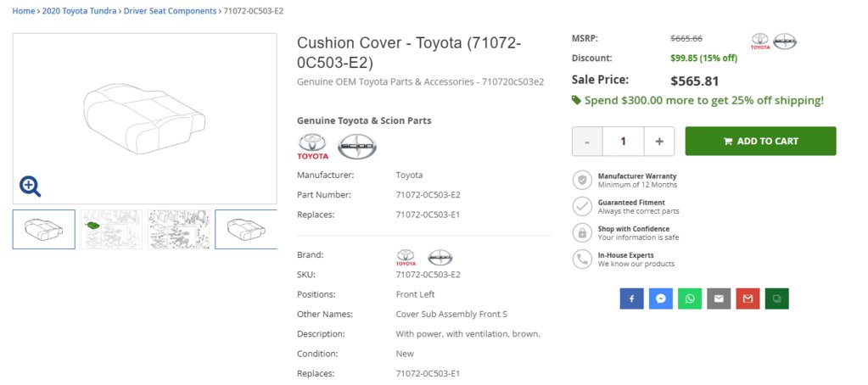Click the Condition value 'New'

[405, 354]
